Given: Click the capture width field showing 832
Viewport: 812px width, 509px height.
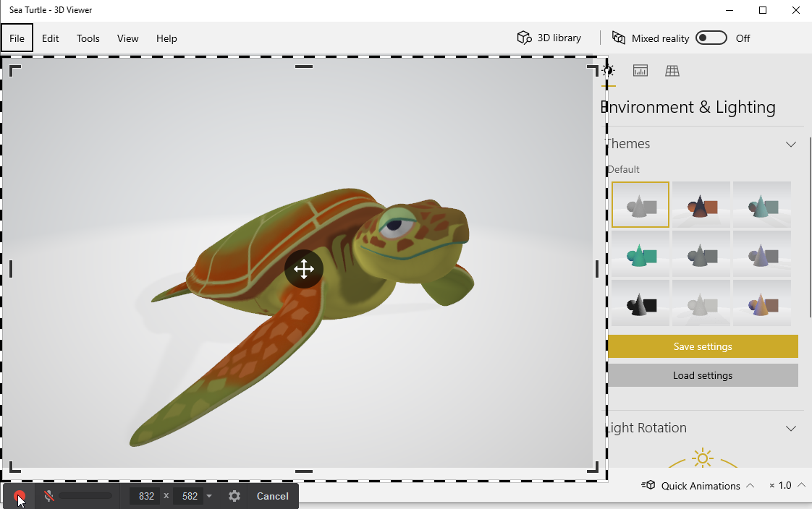Looking at the screenshot, I should [x=146, y=496].
